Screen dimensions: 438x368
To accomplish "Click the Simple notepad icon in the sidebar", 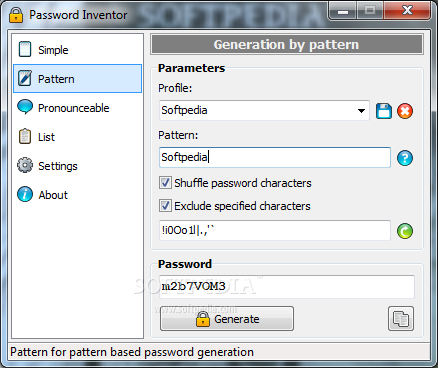I will [x=25, y=50].
